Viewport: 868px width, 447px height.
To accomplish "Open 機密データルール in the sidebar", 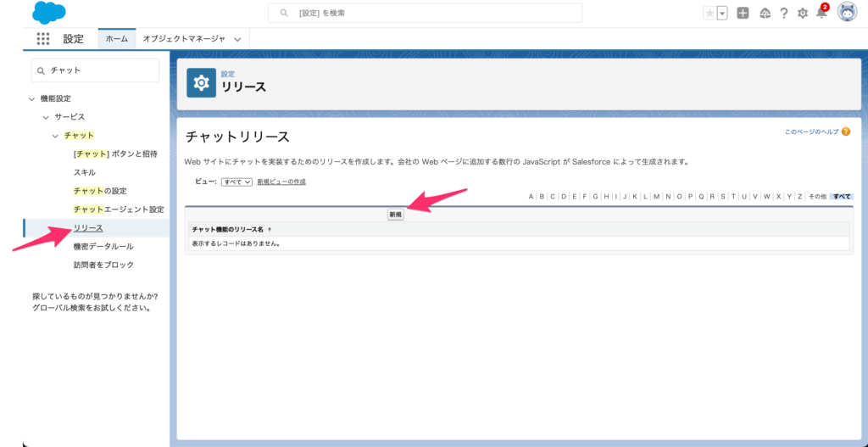I will coord(103,247).
